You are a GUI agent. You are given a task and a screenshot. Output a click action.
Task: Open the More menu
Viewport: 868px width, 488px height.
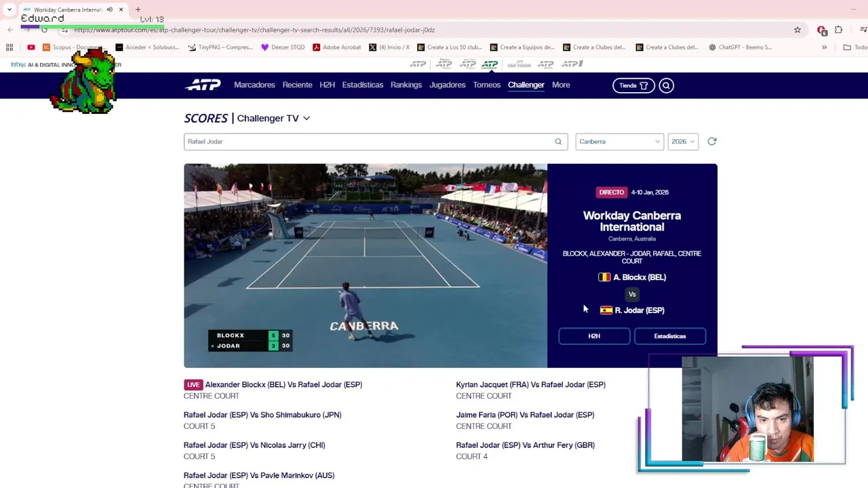pyautogui.click(x=561, y=85)
